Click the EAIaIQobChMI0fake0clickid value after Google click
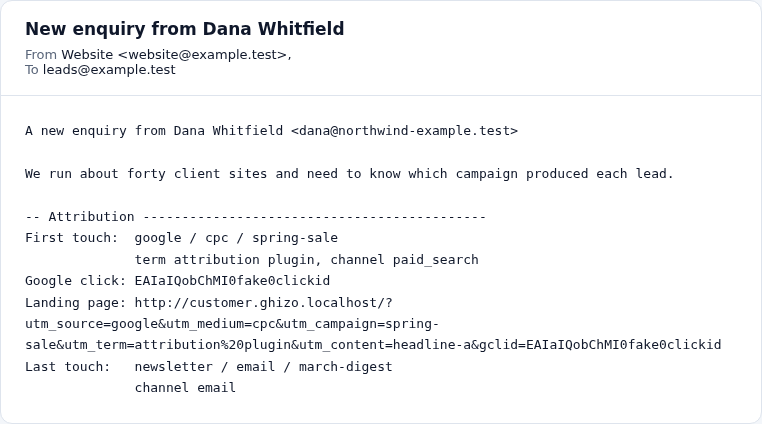Viewport: 762px width, 424px height. tap(232, 281)
